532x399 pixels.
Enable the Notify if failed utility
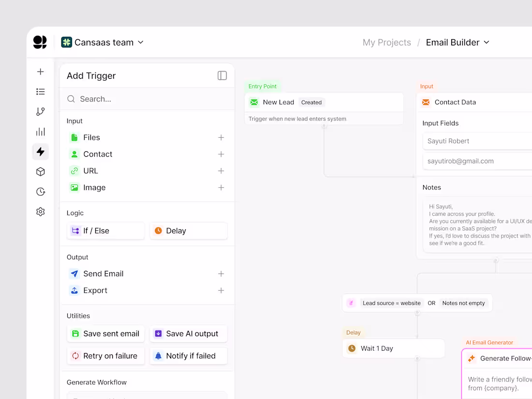point(188,356)
